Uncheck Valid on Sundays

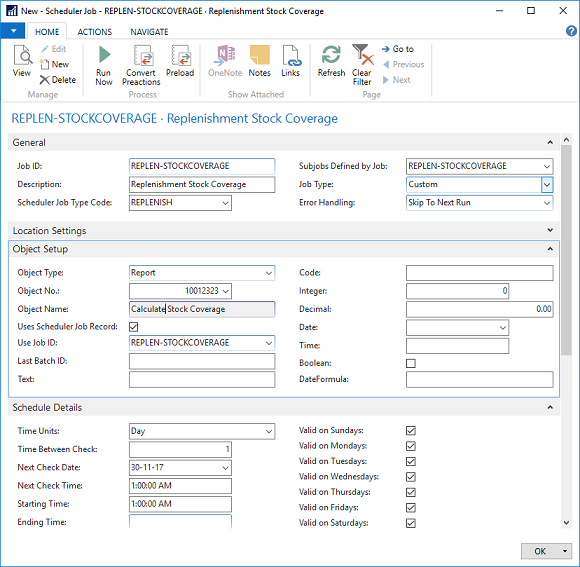[x=411, y=431]
